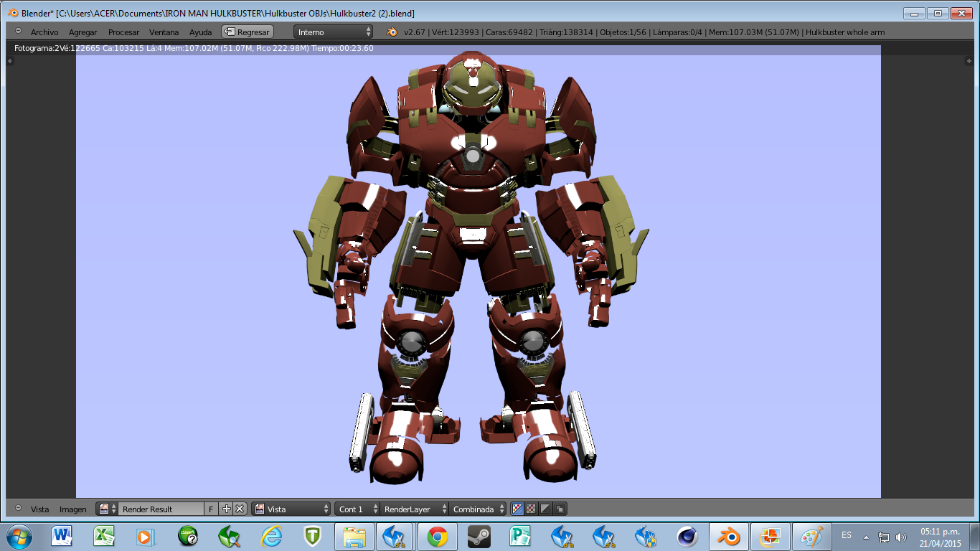Screen dimensions: 980x551
Task: Click the Blender logo in the info header
Action: click(392, 32)
